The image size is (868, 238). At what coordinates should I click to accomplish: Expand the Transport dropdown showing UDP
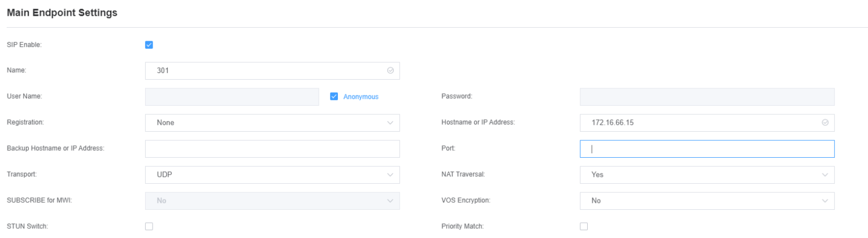point(272,175)
